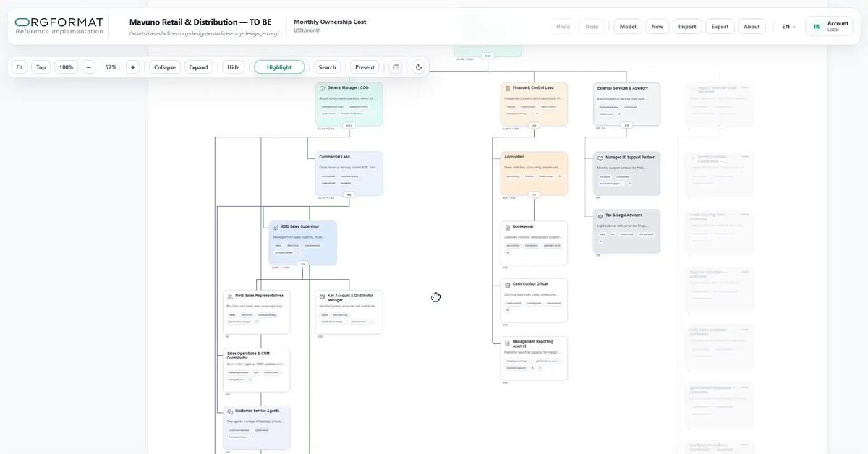This screenshot has width=868, height=454.
Task: Open the Export menu
Action: (x=720, y=27)
